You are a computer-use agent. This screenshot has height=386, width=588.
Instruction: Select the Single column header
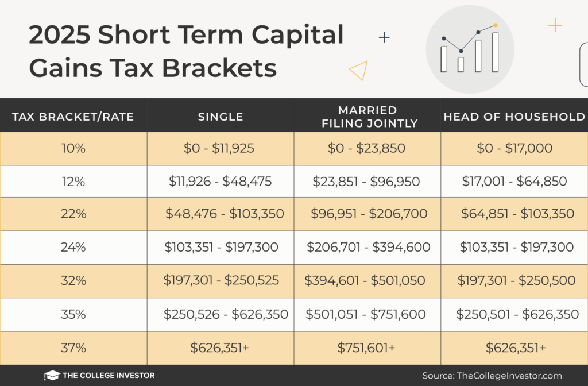[x=220, y=117]
